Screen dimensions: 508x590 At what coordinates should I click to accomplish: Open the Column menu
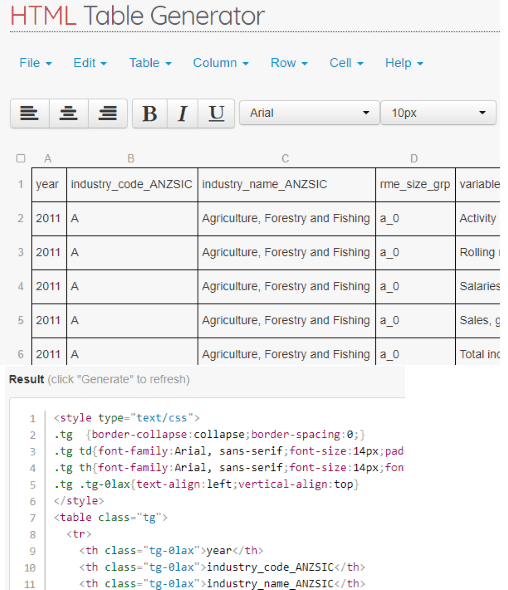coord(221,63)
